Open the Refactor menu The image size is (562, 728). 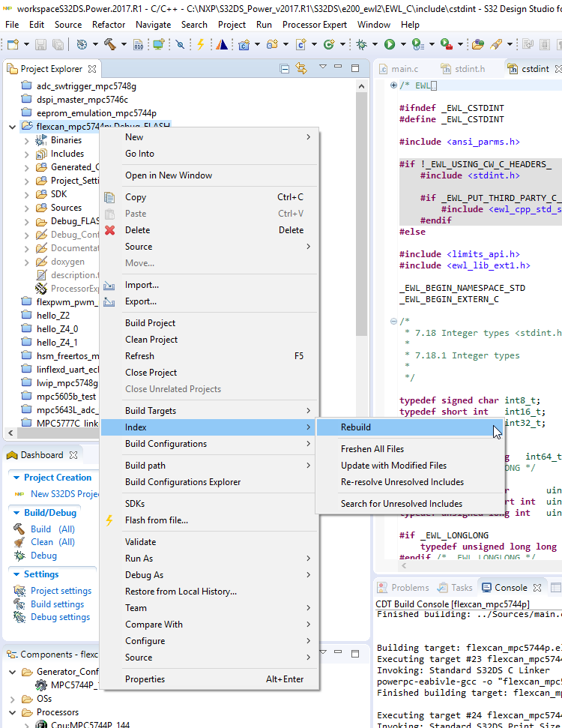point(109,25)
